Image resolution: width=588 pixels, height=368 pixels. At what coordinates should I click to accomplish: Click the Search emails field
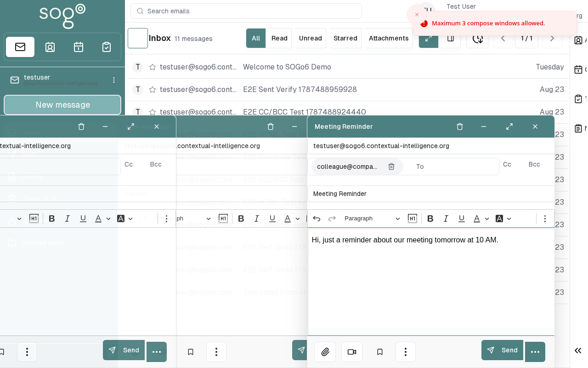click(x=246, y=11)
